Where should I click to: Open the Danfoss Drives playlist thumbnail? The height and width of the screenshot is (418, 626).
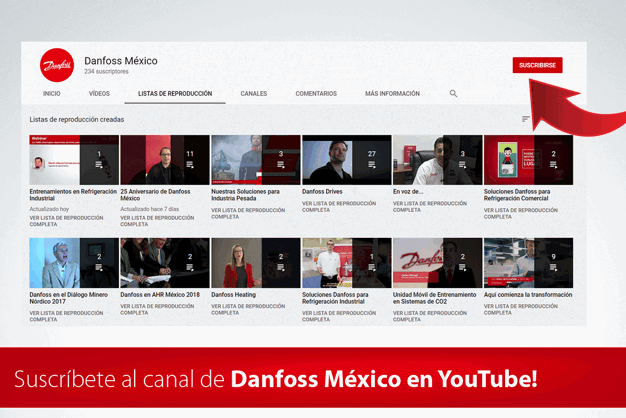click(347, 160)
